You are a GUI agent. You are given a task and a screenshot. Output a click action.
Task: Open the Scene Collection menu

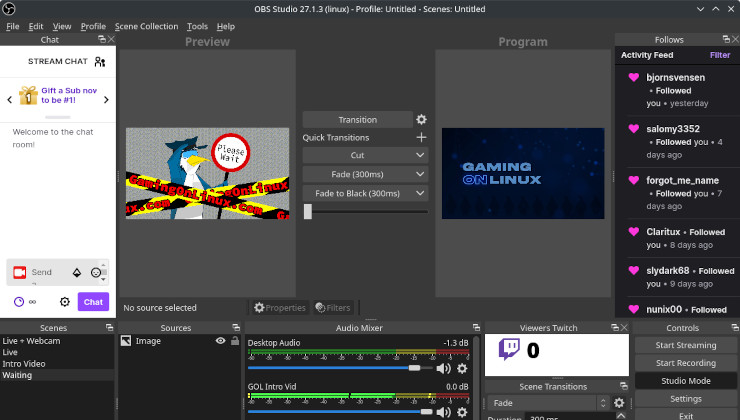(146, 26)
